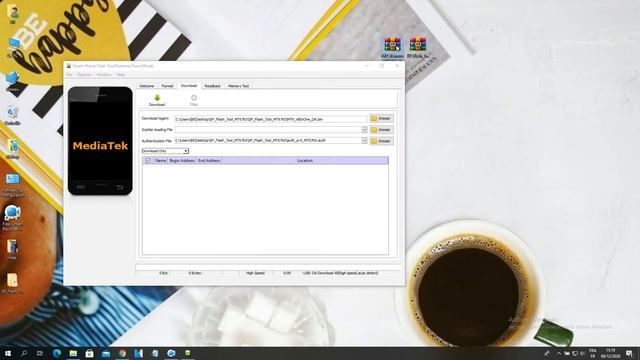Click the green Download arrow icon
Screen dimensions: 640x360
[x=157, y=98]
